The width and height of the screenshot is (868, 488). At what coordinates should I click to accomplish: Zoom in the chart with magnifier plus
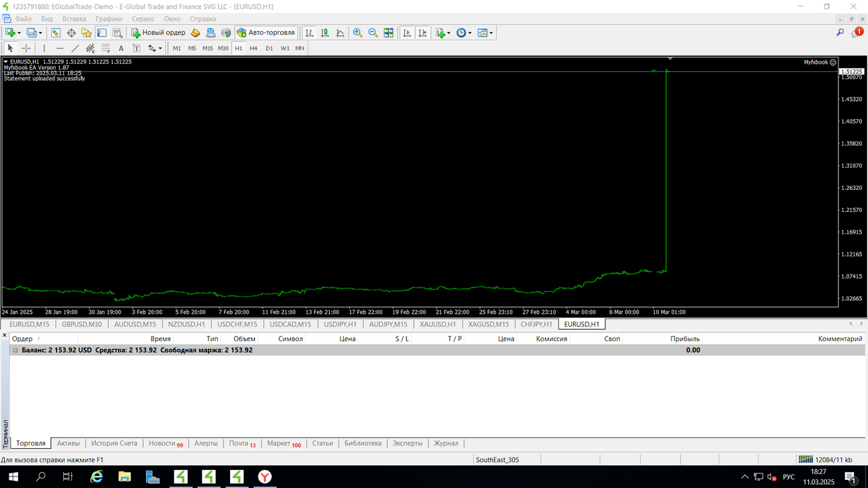357,32
